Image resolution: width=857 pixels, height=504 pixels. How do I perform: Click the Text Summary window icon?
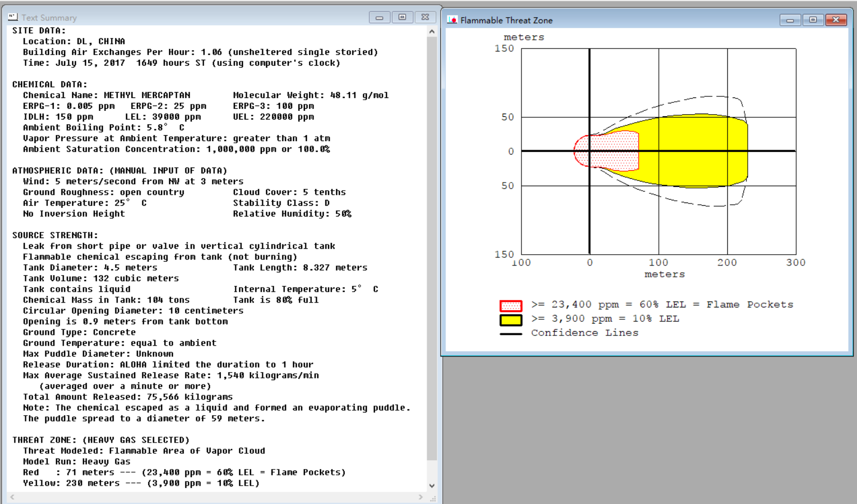tap(13, 17)
